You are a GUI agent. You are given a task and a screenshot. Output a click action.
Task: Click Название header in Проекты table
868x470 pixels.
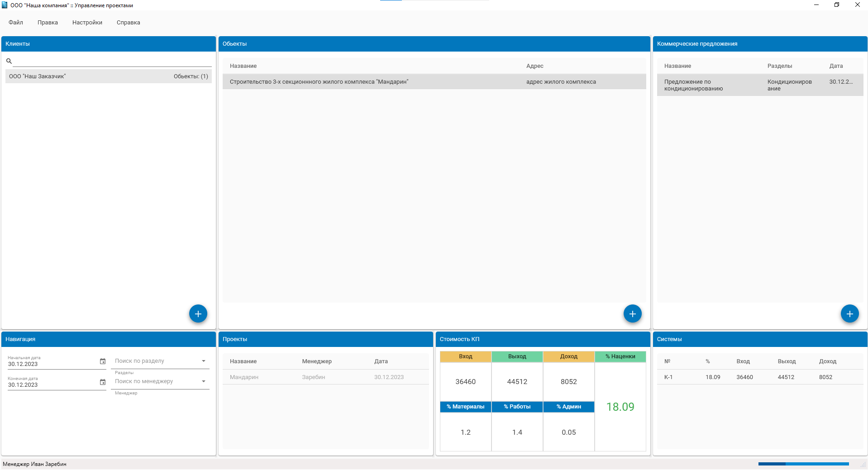243,361
